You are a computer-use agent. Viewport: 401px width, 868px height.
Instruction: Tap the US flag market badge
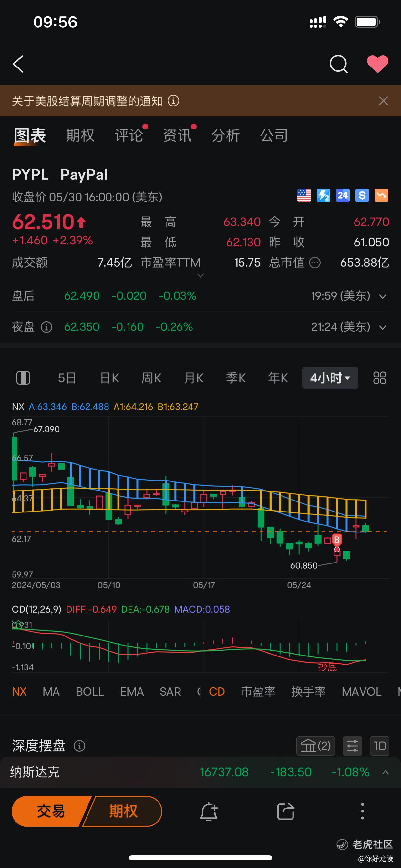304,195
